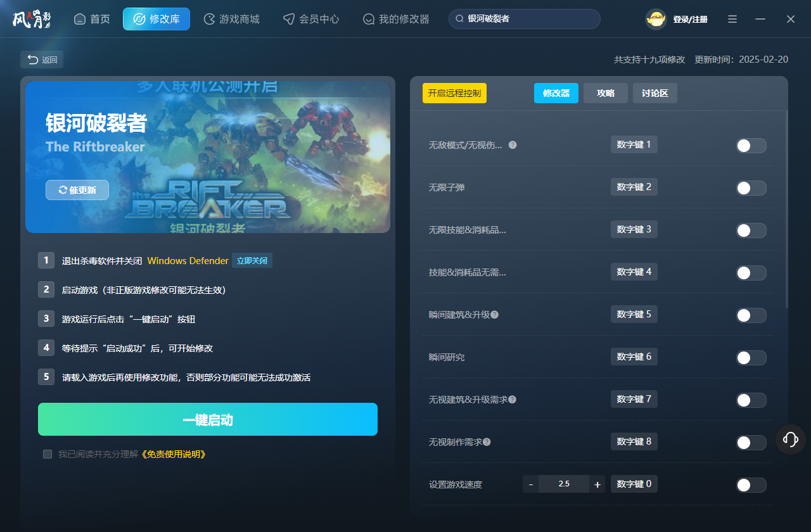Check 我已阅读并充分理解 checkbox
Viewport: 811px width, 532px height.
click(48, 454)
